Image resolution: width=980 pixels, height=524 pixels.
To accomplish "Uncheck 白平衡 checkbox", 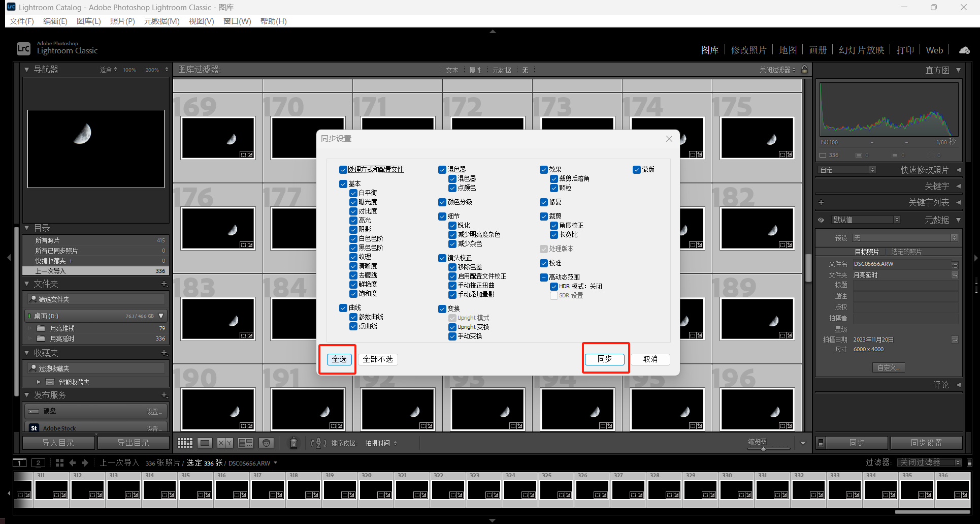I will [353, 193].
